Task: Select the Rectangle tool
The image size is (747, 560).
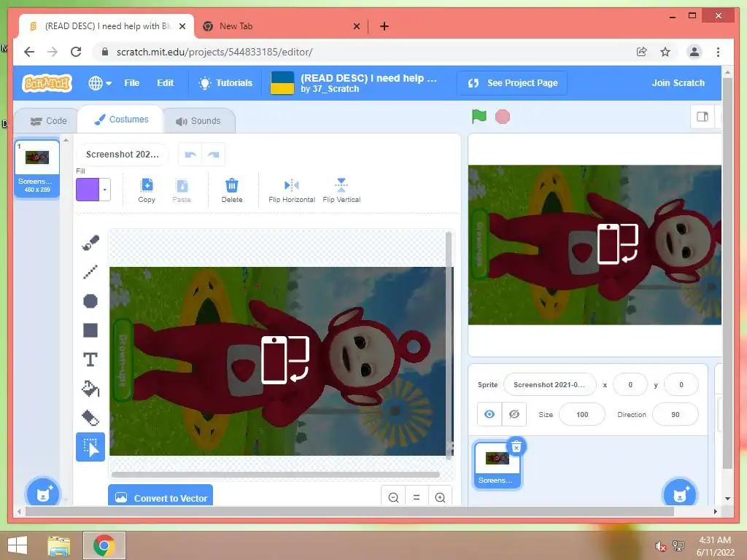Action: (90, 330)
